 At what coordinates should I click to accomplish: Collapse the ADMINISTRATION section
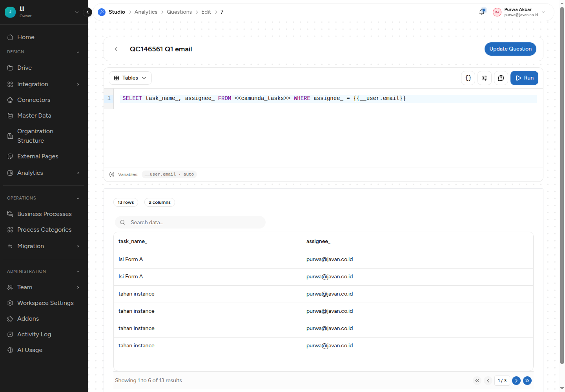coord(78,272)
